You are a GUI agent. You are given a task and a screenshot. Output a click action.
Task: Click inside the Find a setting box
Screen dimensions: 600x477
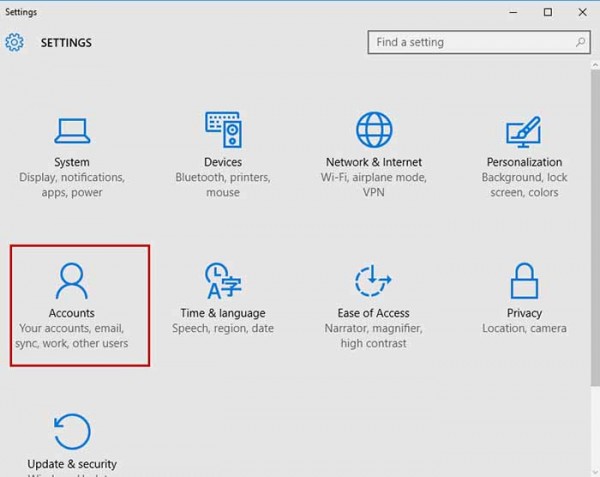point(479,42)
